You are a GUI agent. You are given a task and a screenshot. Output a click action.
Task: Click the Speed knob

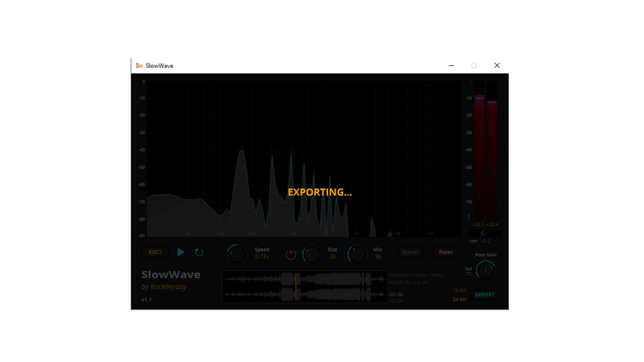pos(236,254)
